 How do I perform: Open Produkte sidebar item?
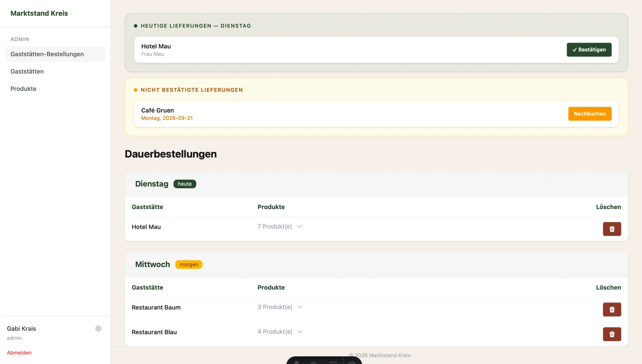click(x=55, y=89)
